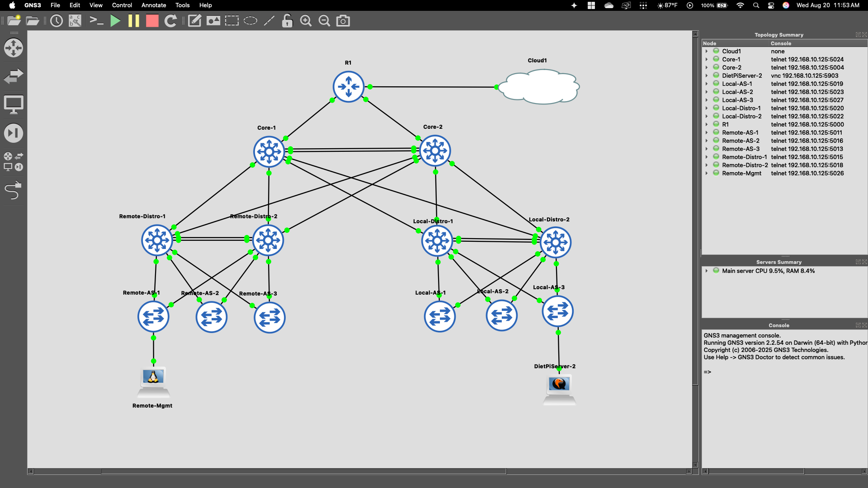Sort by Node column header

736,43
